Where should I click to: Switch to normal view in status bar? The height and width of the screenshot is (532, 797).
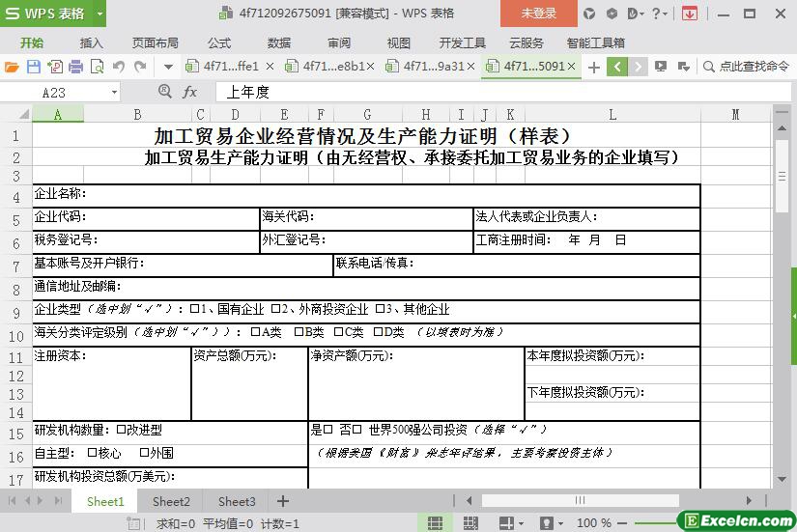coord(436,523)
